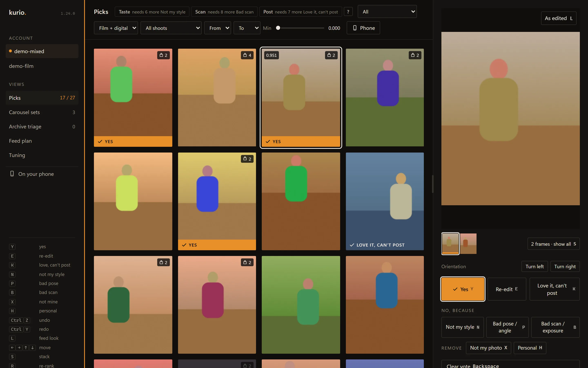This screenshot has width=588, height=368.
Task: Open the All shoots dropdown
Action: pos(171,28)
